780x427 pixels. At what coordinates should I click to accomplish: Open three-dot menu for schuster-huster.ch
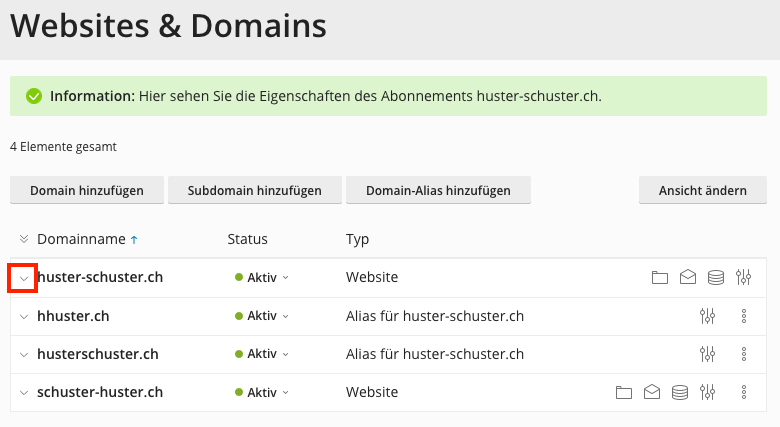coord(743,392)
